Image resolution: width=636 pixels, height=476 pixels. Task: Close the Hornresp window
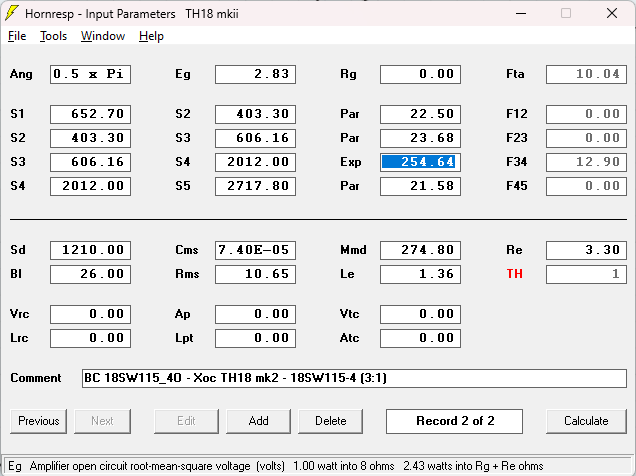612,13
